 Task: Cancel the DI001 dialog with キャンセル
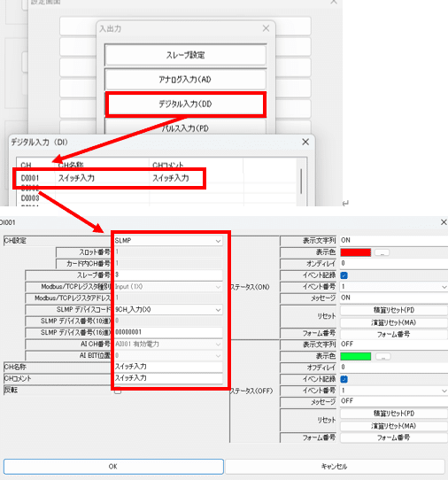pyautogui.click(x=335, y=466)
